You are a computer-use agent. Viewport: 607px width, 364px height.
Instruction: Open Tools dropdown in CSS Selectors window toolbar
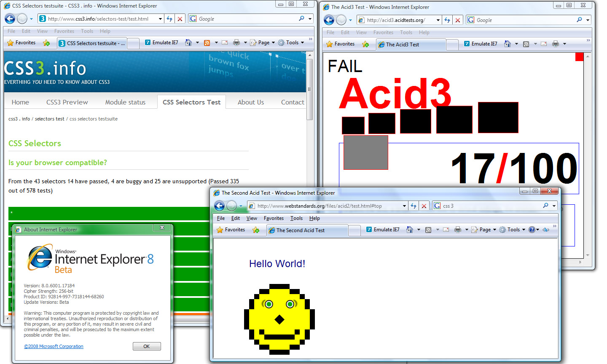pos(291,43)
